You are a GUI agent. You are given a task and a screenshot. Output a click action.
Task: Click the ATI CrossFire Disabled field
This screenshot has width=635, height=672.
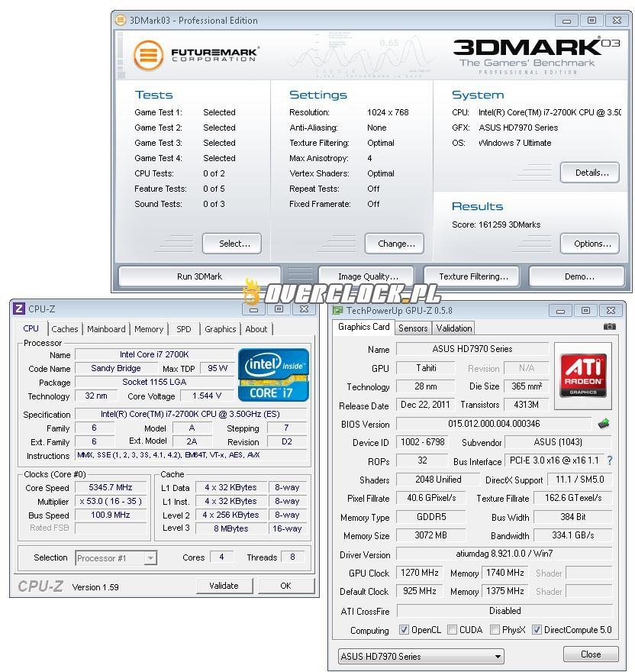point(504,611)
